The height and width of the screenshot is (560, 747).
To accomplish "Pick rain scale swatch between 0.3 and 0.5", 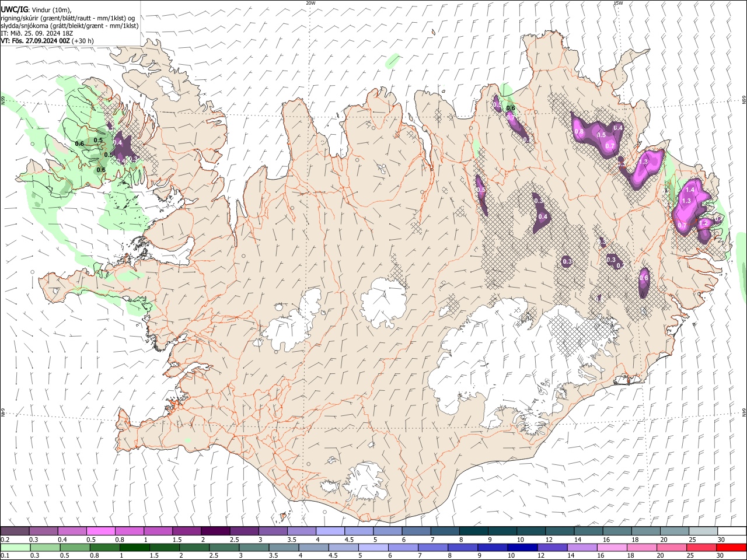I will (x=45, y=547).
